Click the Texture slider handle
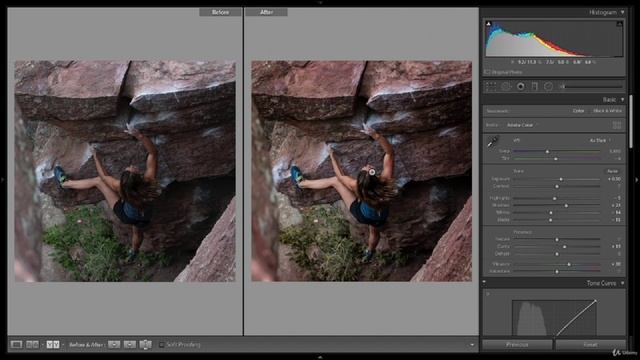This screenshot has height=360, width=640. click(557, 239)
